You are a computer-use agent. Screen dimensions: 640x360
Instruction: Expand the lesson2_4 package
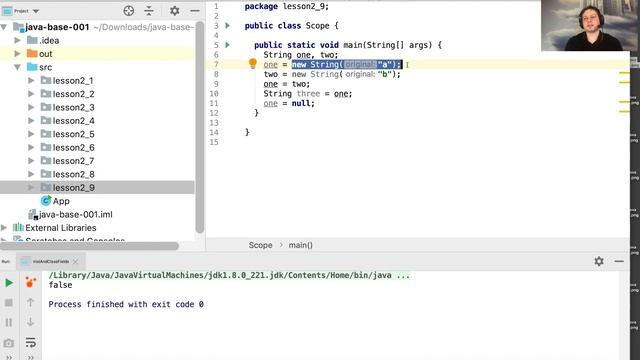click(x=31, y=121)
